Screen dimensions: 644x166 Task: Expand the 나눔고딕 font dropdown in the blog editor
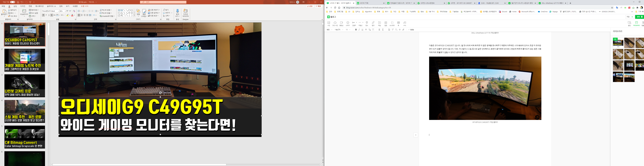(342, 30)
